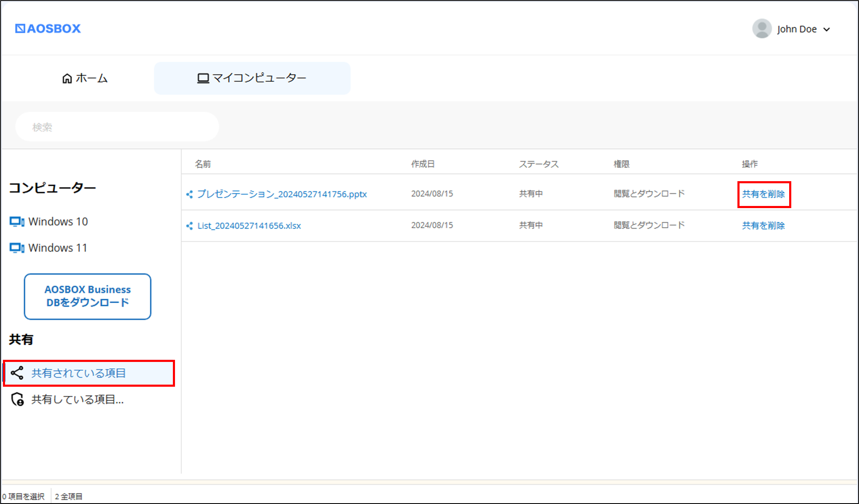
Task: Open 共有されている項目 in sidebar
Action: click(89, 373)
